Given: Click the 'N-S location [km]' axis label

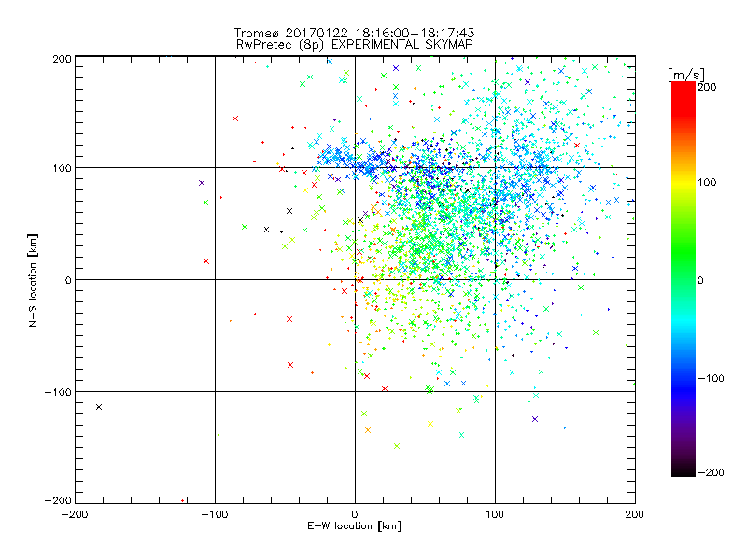Looking at the screenshot, I should (33, 280).
